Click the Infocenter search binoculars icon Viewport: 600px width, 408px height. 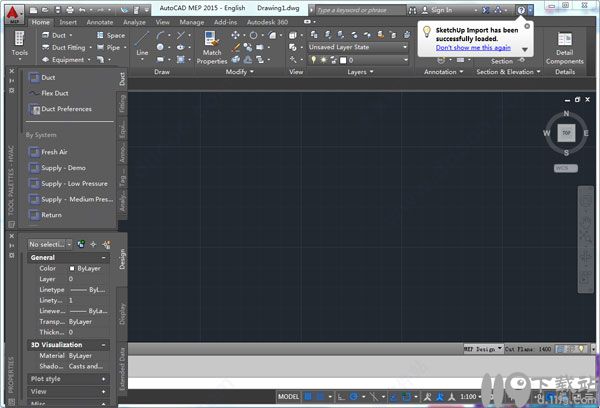(x=412, y=10)
